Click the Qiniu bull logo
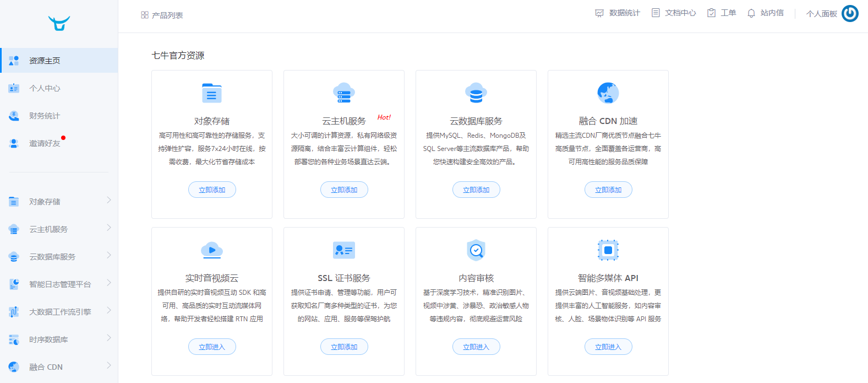The width and height of the screenshot is (868, 383). point(59,23)
